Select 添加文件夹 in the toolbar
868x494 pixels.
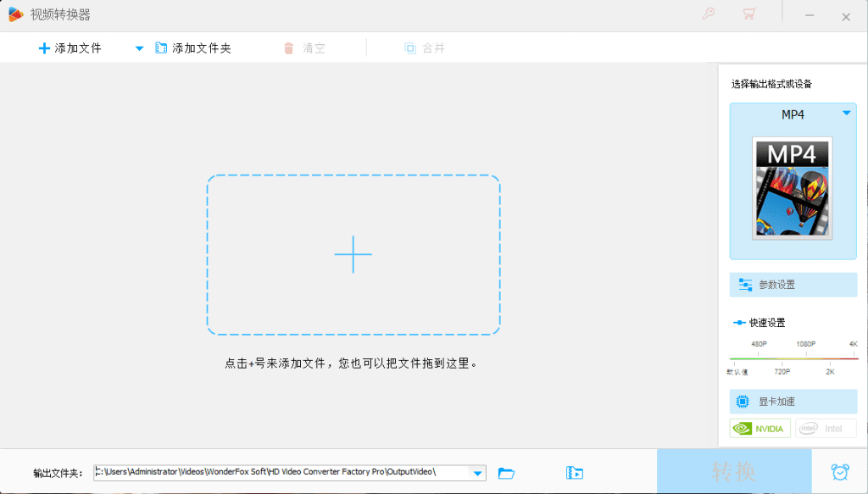point(190,47)
